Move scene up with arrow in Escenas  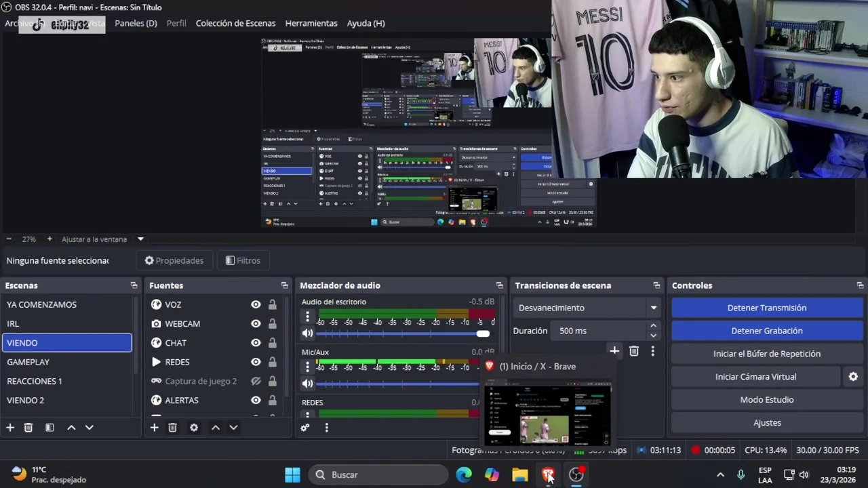point(71,428)
